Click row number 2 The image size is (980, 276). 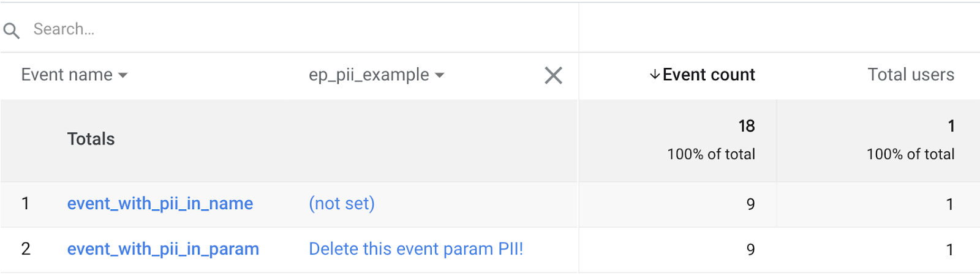tap(26, 249)
